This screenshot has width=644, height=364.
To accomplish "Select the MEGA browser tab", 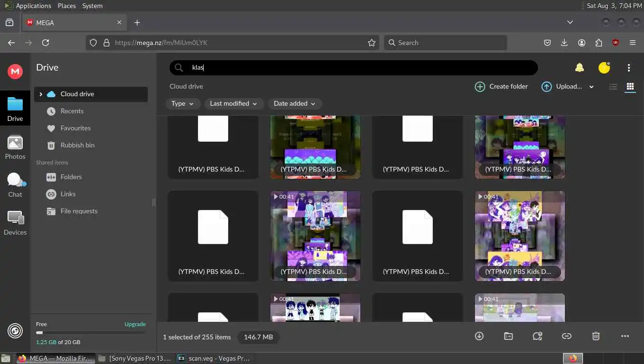I will [74, 22].
